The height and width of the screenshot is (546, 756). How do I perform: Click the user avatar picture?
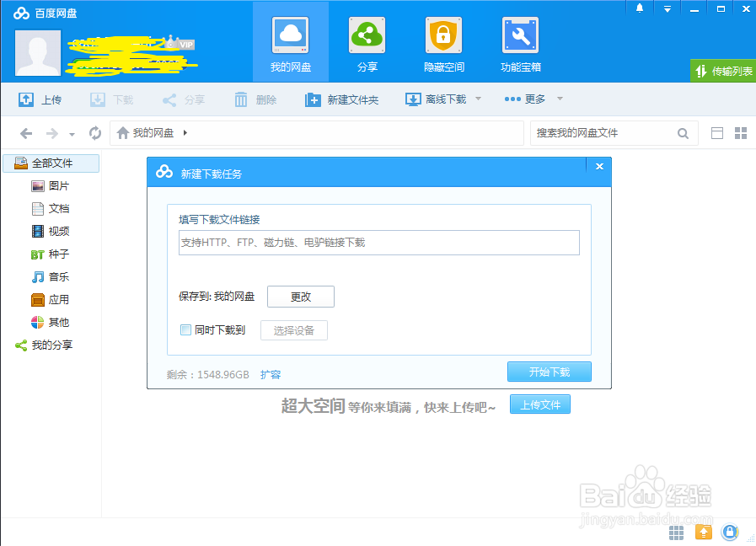pyautogui.click(x=38, y=53)
